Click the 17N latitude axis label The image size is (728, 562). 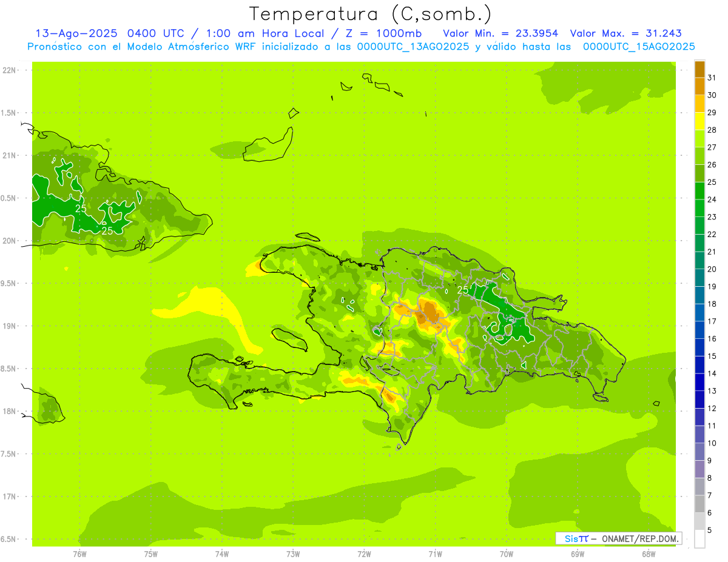[x=10, y=497]
